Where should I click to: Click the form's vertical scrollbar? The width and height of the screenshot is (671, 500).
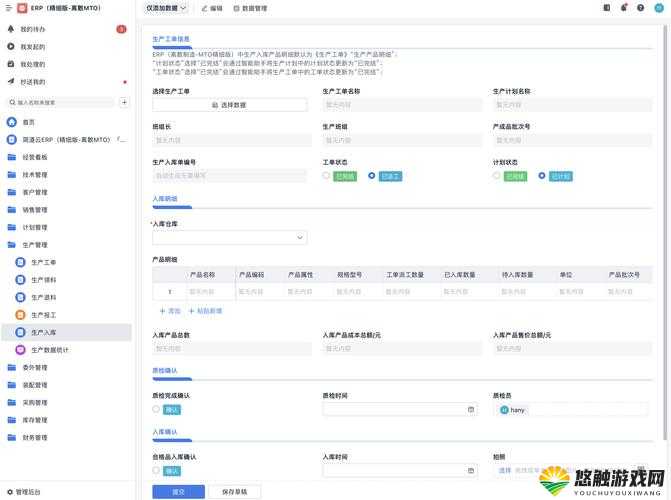(x=665, y=231)
